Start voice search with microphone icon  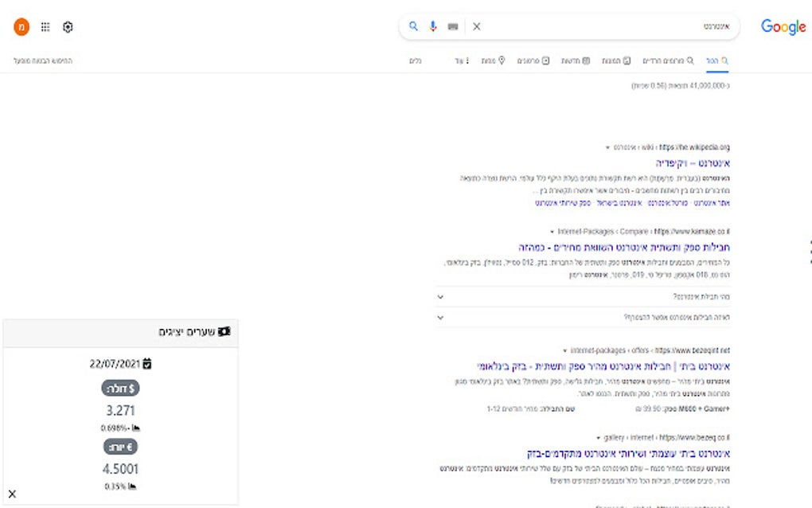coord(433,26)
